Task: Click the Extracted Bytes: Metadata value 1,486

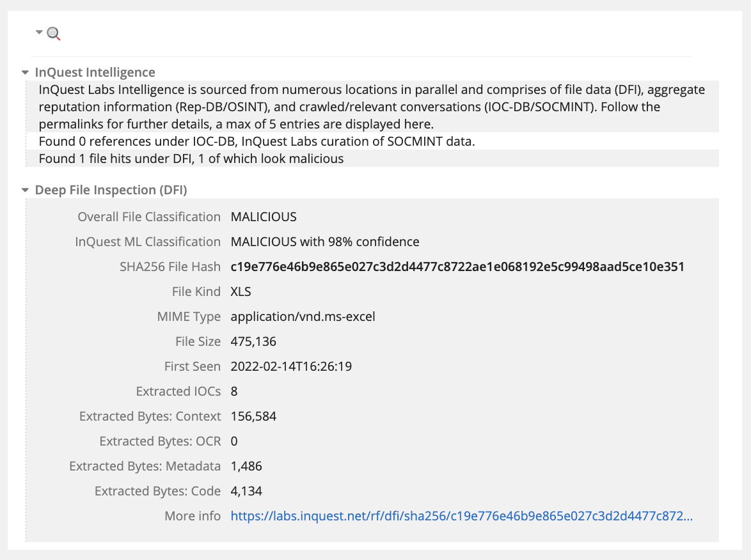Action: [x=246, y=466]
